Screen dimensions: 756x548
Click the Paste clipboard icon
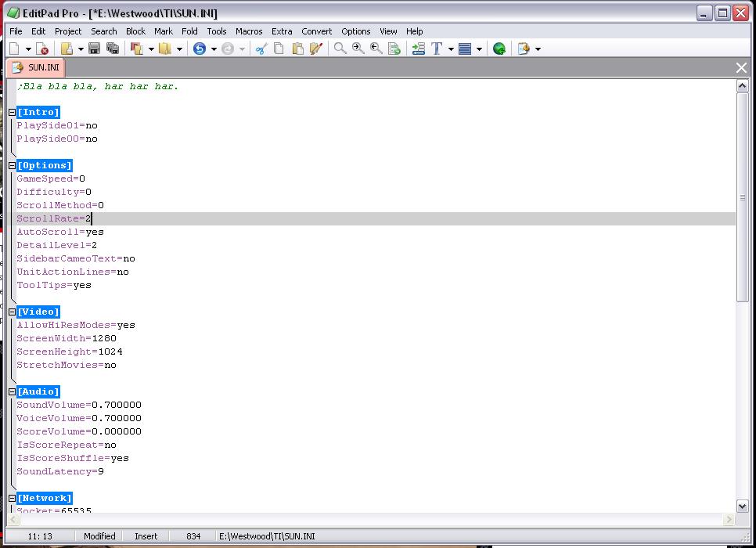click(297, 49)
